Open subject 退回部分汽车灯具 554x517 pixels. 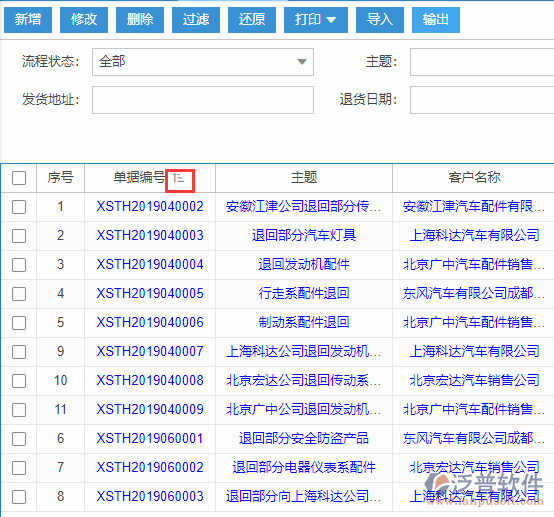pos(304,236)
